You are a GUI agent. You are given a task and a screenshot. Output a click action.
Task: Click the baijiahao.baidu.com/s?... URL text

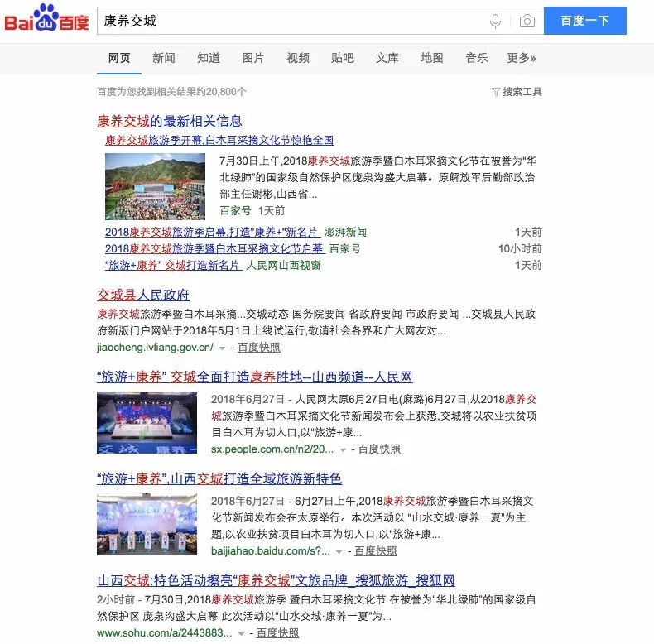[270, 551]
